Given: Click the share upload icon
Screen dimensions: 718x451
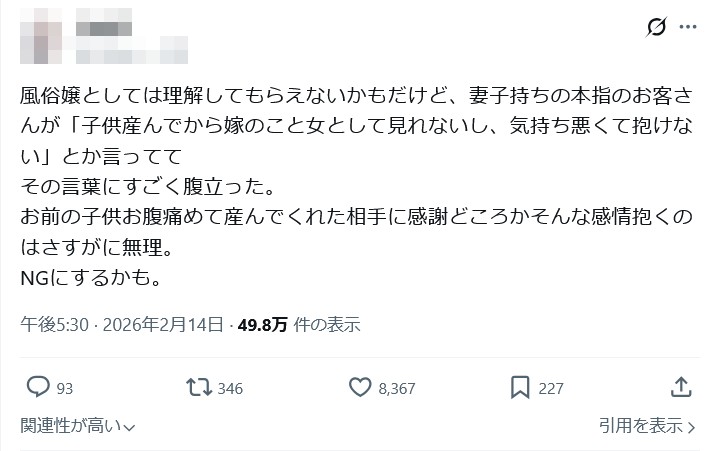Looking at the screenshot, I should [x=681, y=387].
